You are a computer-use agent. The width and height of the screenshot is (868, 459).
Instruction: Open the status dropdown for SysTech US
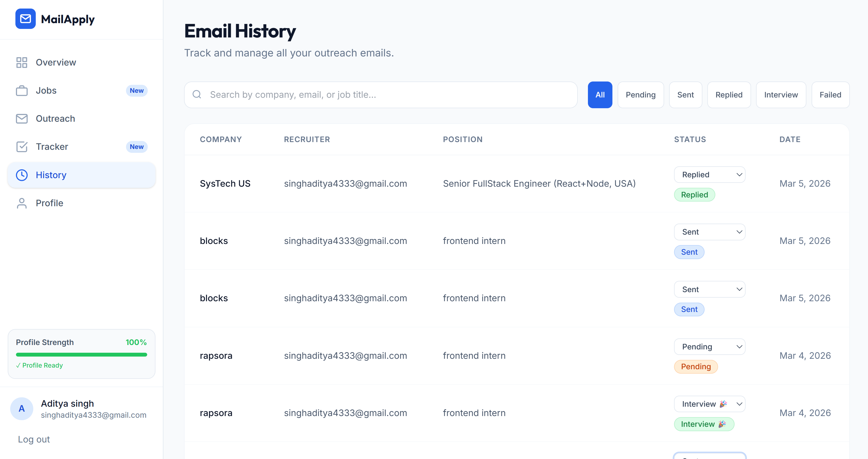pos(709,174)
